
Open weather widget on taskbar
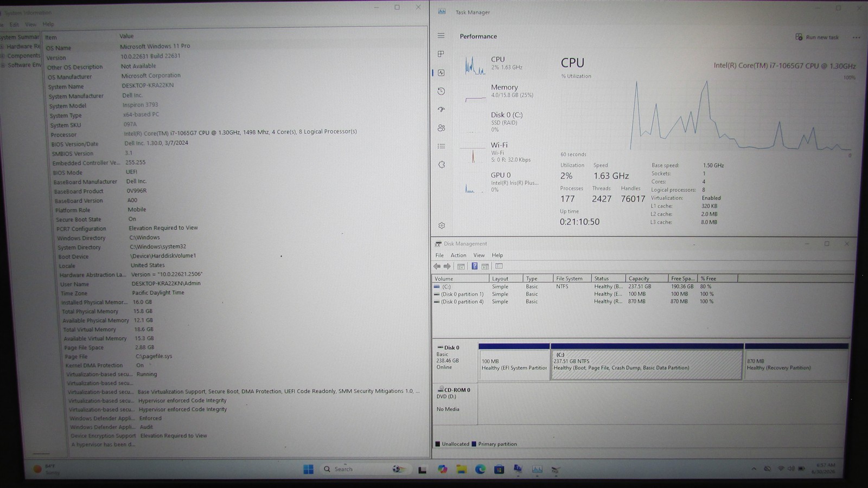46,469
